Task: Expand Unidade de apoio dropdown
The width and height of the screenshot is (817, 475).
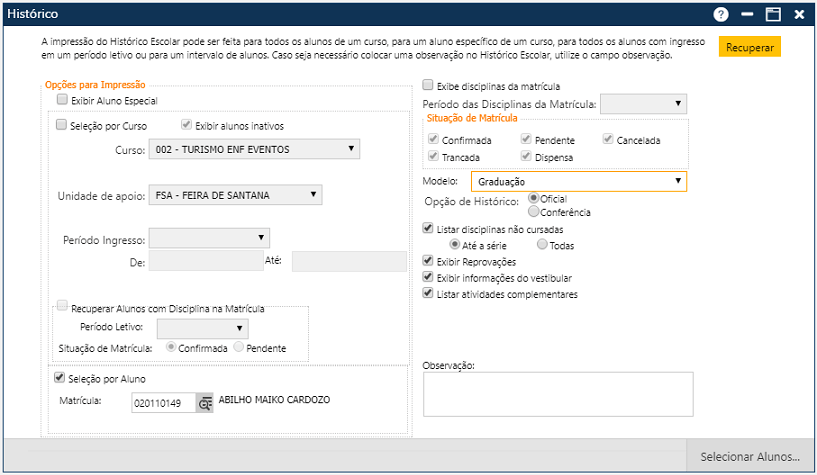Action: [234, 194]
